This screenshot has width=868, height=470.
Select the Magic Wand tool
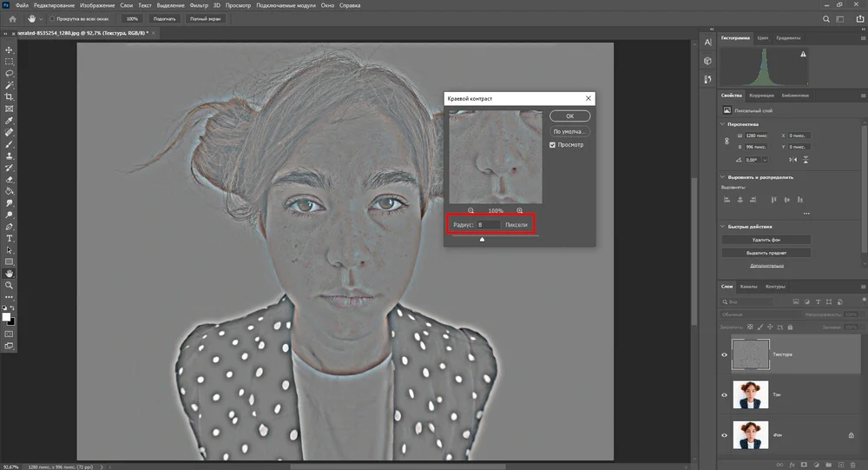(x=9, y=85)
